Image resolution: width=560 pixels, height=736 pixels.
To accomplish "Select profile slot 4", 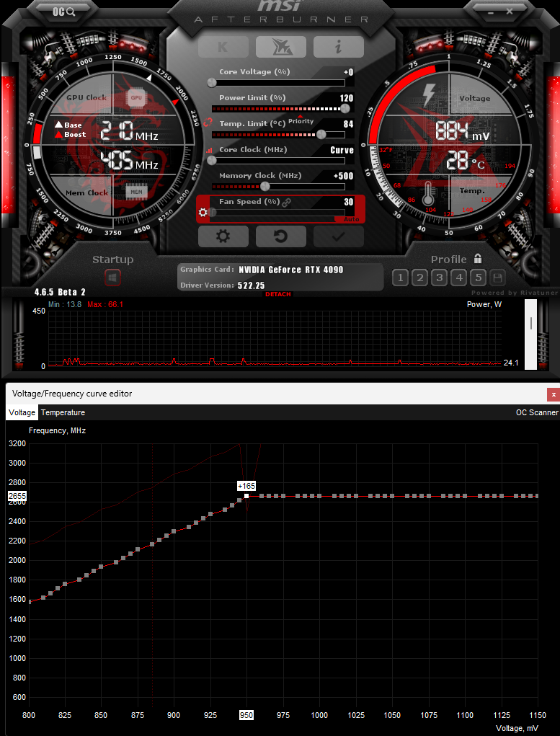I will coord(458,278).
